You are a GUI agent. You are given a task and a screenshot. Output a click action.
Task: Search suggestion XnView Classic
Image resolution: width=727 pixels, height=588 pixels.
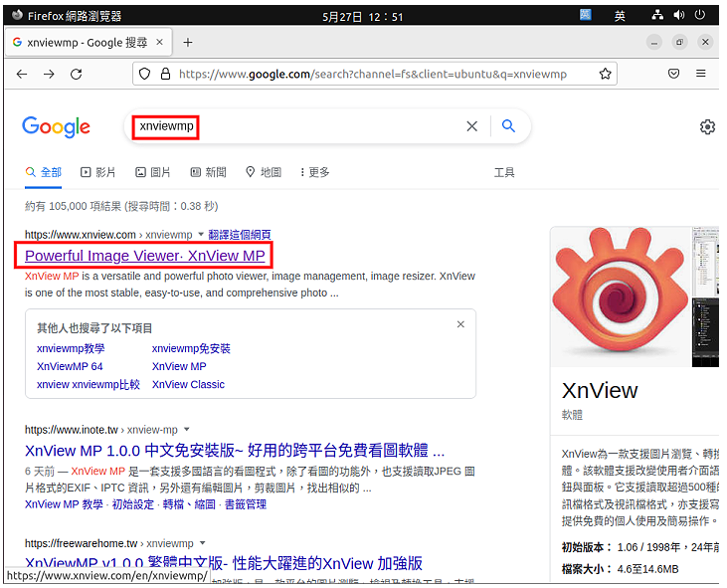[x=188, y=384]
